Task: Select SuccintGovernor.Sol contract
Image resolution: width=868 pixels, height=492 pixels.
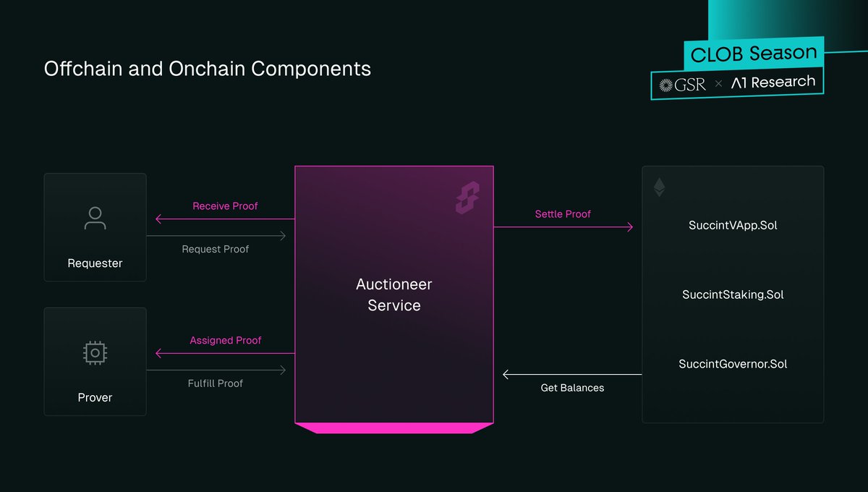Action: 733,364
